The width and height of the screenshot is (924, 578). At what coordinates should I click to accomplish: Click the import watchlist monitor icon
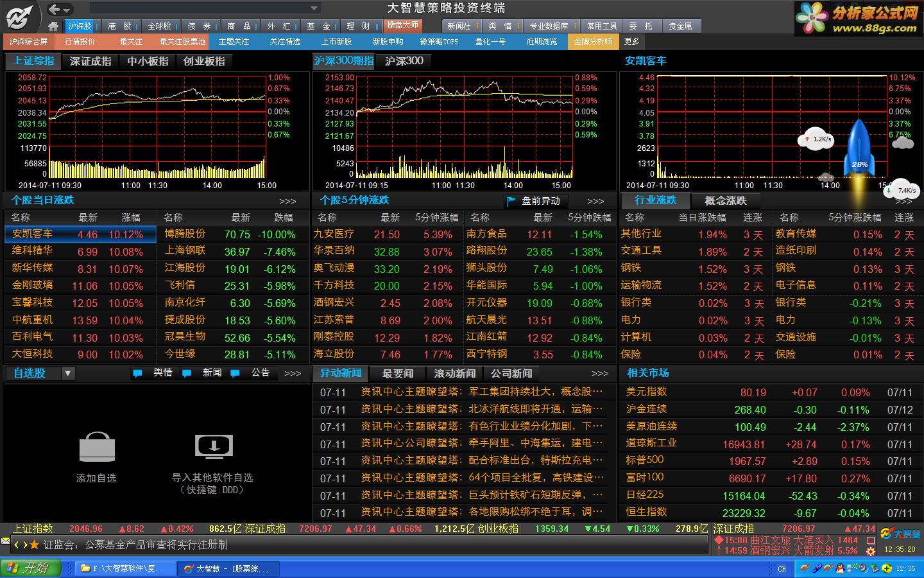point(214,446)
